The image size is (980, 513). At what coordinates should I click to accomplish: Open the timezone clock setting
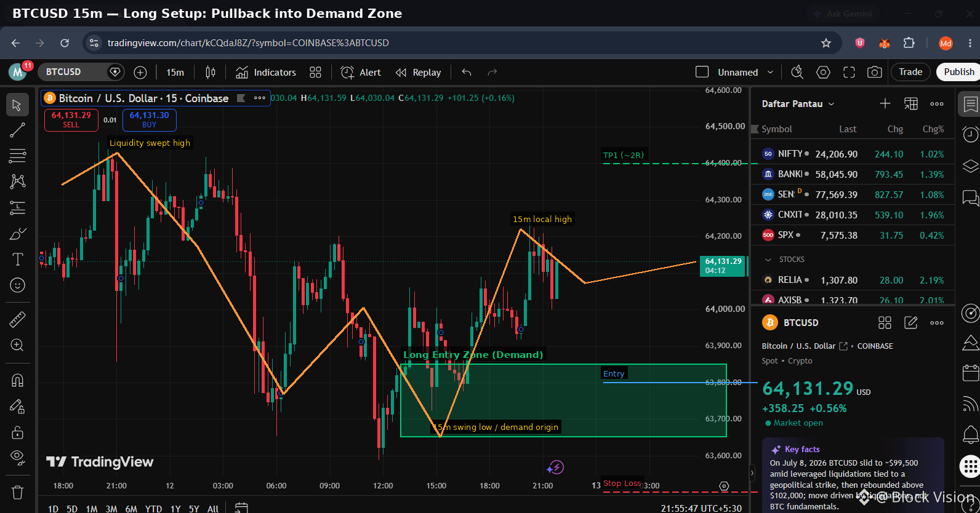tap(701, 508)
